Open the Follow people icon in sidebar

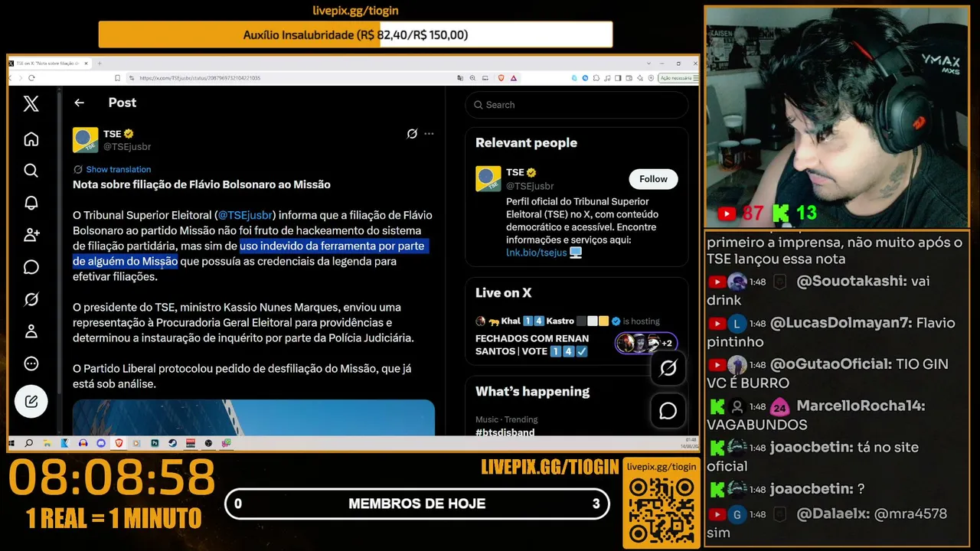[31, 235]
